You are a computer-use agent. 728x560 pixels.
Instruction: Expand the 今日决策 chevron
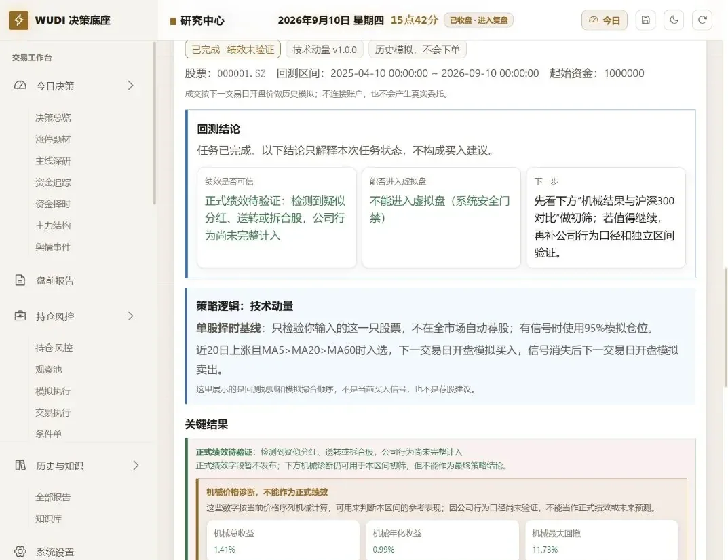pos(130,86)
